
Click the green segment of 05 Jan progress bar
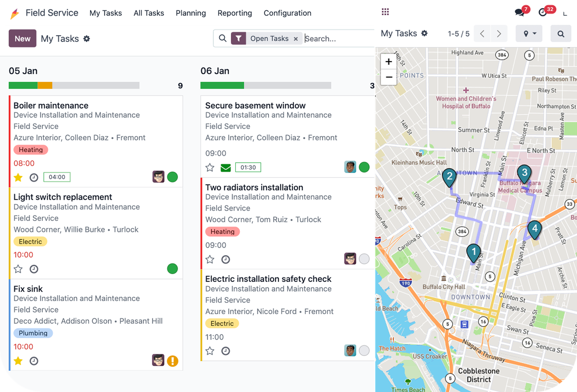click(23, 85)
